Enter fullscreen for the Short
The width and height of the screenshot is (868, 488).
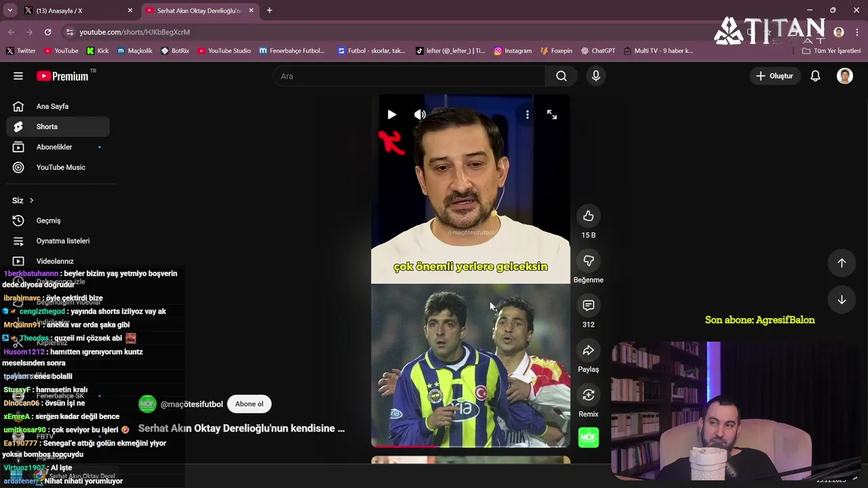pos(552,115)
